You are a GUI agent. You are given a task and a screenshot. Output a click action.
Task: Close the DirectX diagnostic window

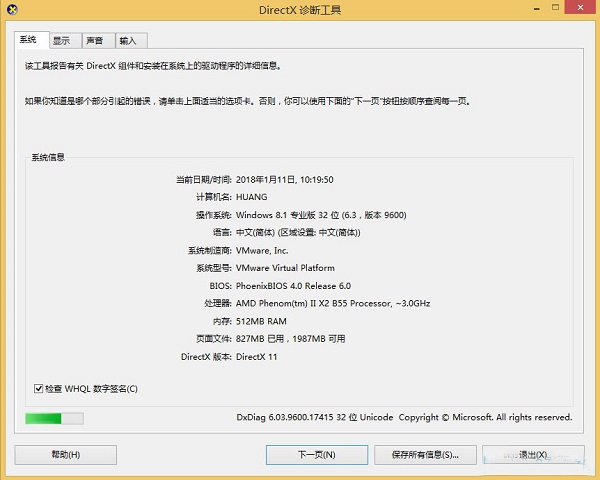point(580,7)
